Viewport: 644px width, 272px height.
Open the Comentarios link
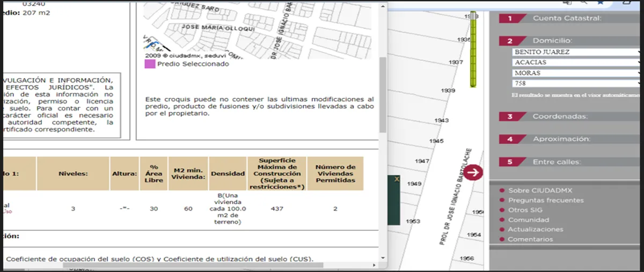click(x=530, y=239)
